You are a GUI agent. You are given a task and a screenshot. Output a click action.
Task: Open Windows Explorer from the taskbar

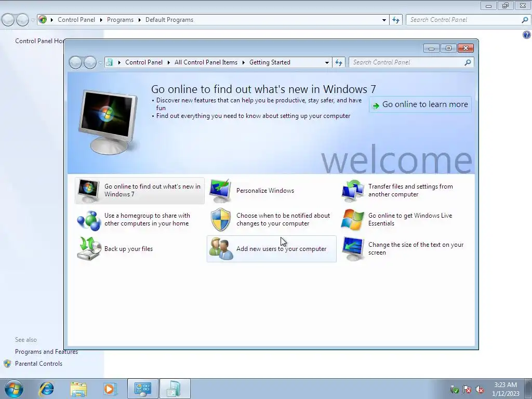78,389
